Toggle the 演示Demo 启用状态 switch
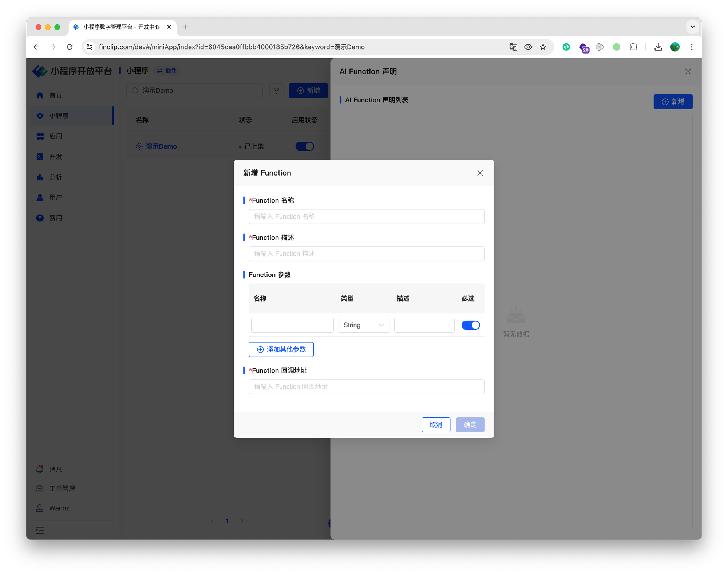Viewport: 728px width, 574px height. pyautogui.click(x=304, y=146)
